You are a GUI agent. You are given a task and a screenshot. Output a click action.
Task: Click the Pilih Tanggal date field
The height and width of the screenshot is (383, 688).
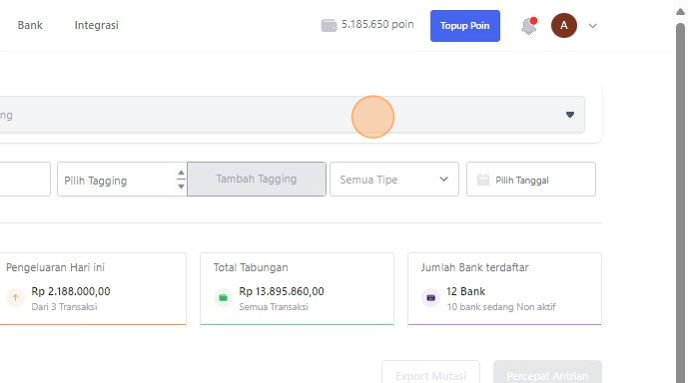point(531,179)
